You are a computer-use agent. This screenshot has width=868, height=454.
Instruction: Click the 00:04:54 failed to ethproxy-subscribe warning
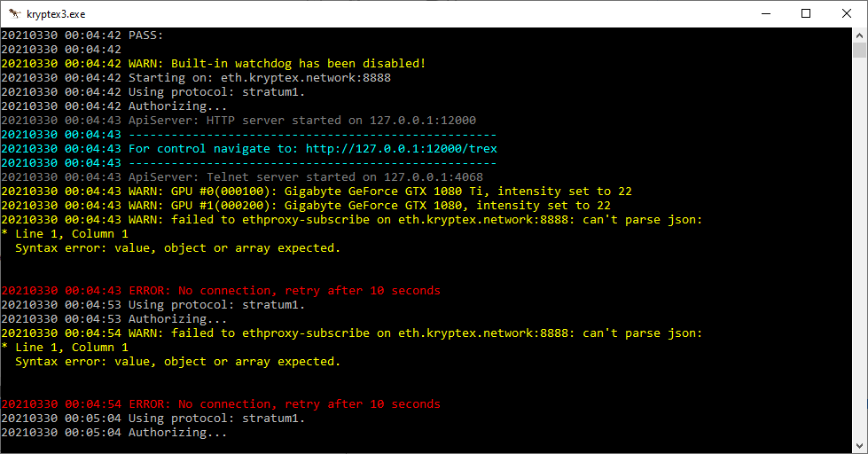(x=351, y=333)
